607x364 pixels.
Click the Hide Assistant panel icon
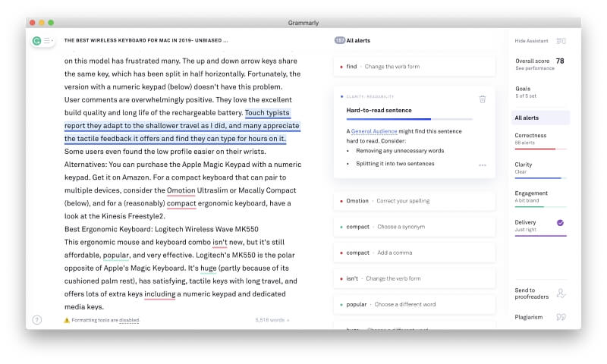click(x=561, y=41)
